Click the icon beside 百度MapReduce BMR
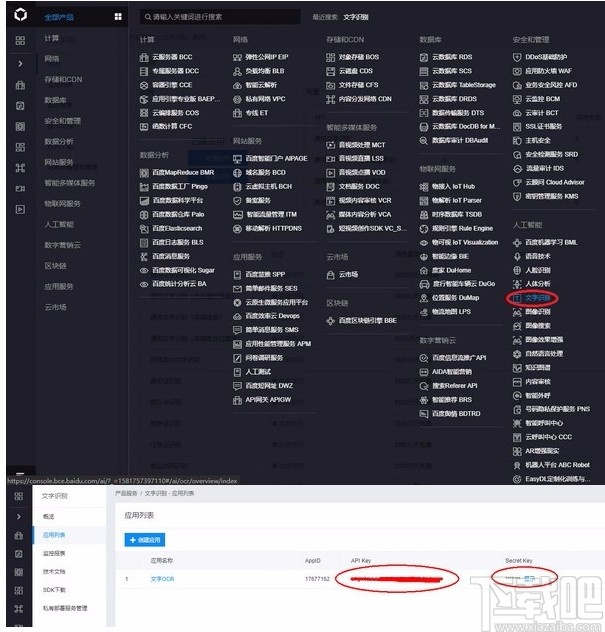 pyautogui.click(x=144, y=173)
